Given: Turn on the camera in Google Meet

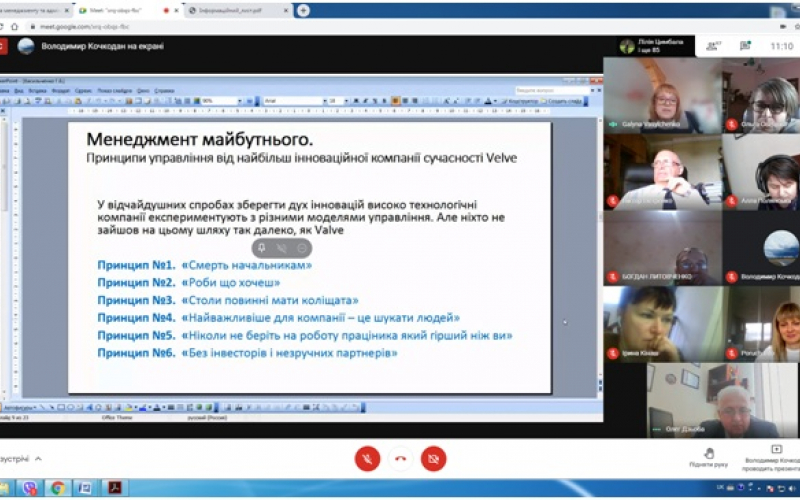Looking at the screenshot, I should pos(434,459).
